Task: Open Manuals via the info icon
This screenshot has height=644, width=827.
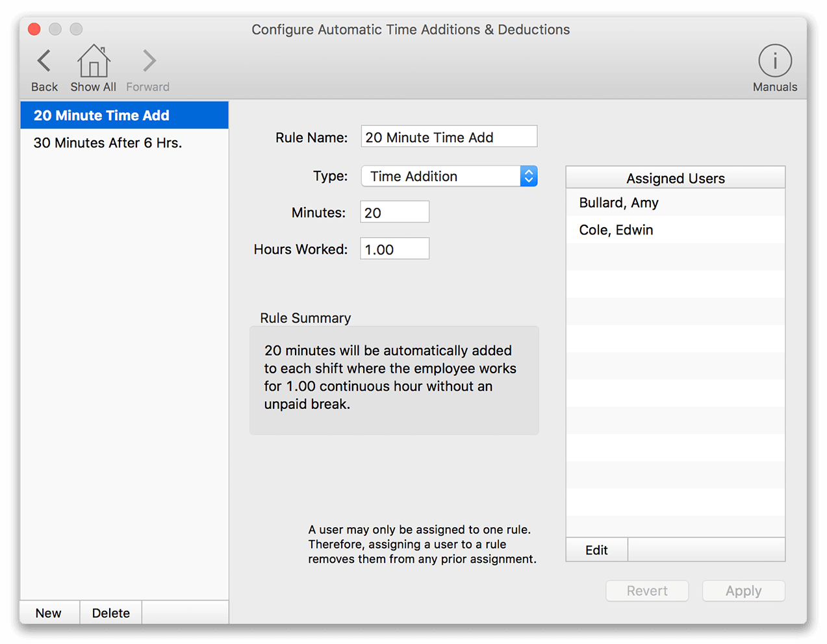Action: (774, 61)
